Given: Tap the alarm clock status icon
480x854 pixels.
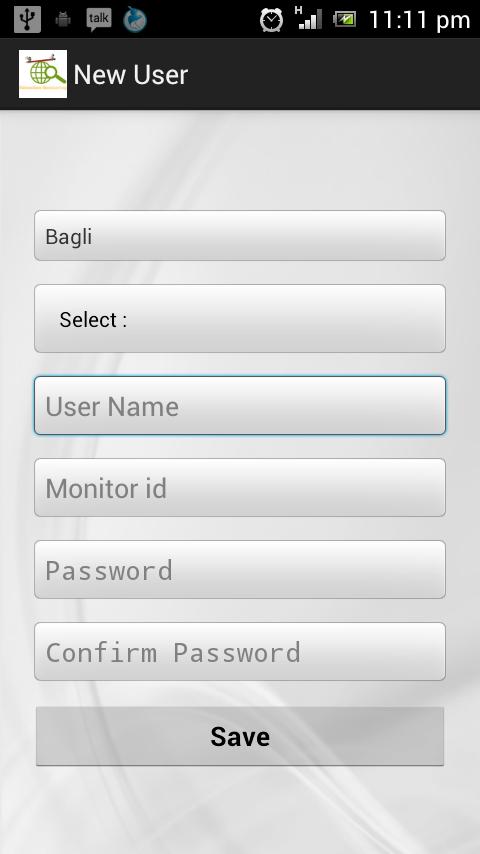Looking at the screenshot, I should tap(271, 20).
